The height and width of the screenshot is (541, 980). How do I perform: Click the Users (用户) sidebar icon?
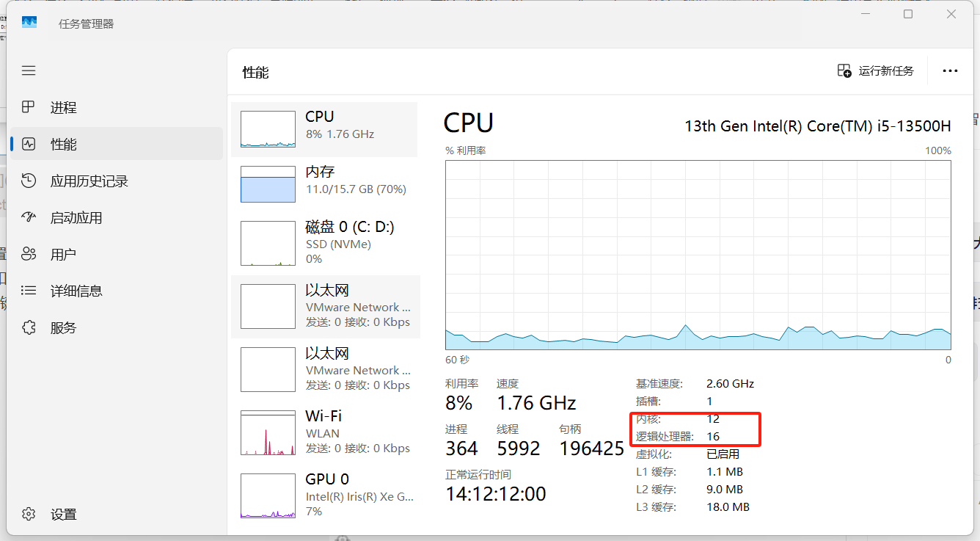[x=29, y=254]
